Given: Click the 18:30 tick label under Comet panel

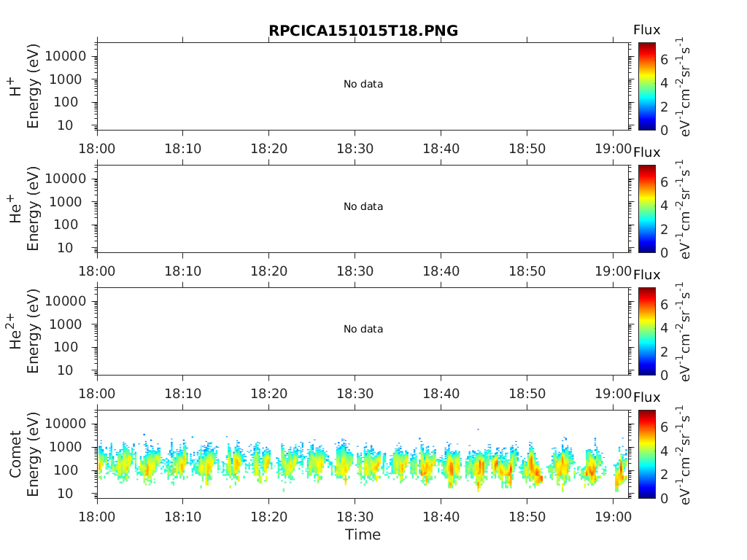Looking at the screenshot, I should [355, 517].
